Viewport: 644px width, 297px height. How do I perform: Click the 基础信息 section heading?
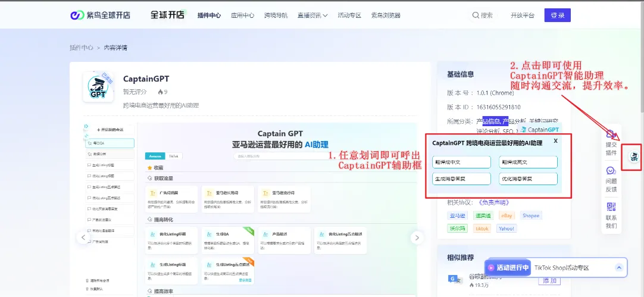click(x=461, y=74)
